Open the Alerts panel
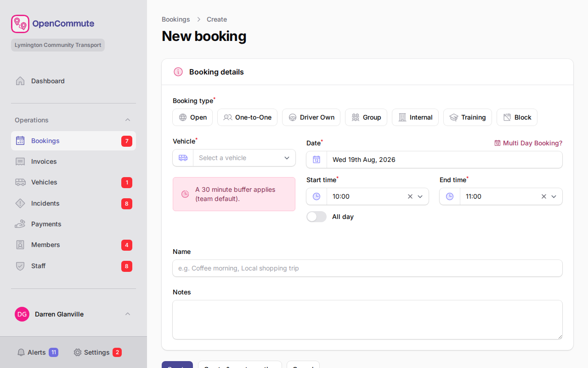Screen dimensions: 588x368 (x=38, y=352)
